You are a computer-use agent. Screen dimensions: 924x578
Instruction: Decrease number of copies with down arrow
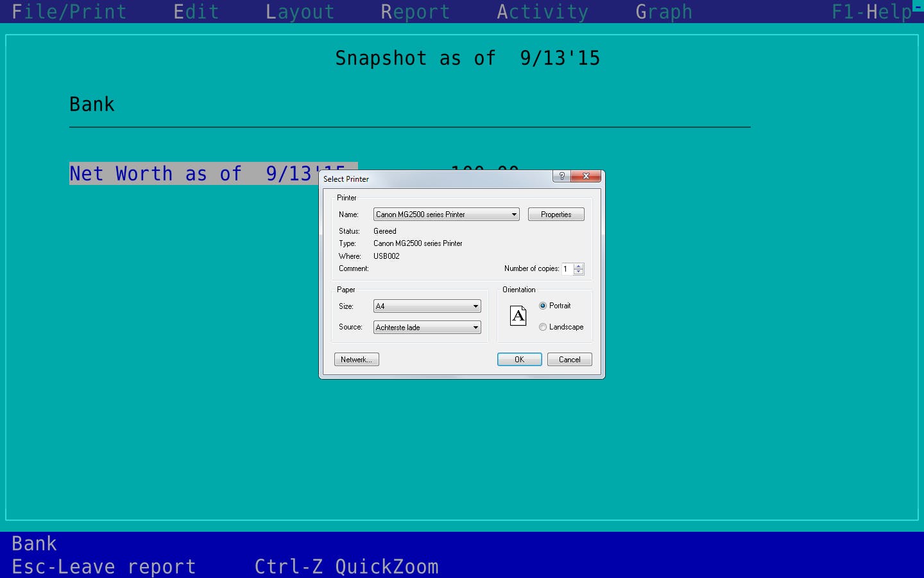(x=579, y=272)
